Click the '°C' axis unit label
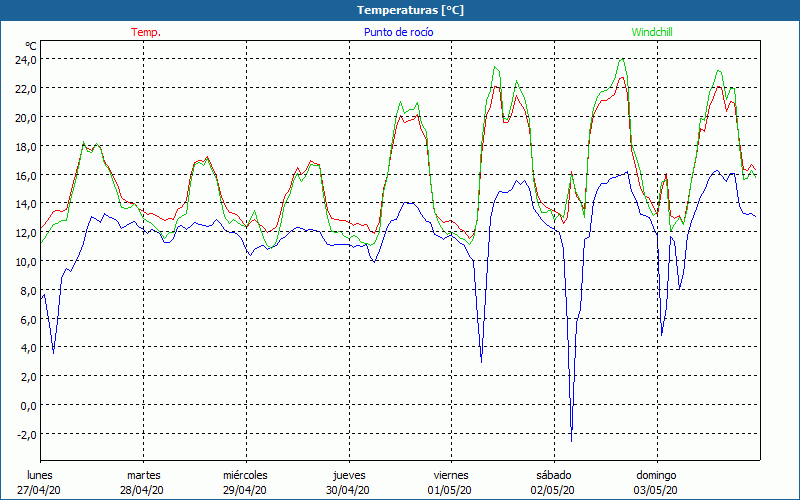This screenshot has height=500, width=800. point(31,47)
